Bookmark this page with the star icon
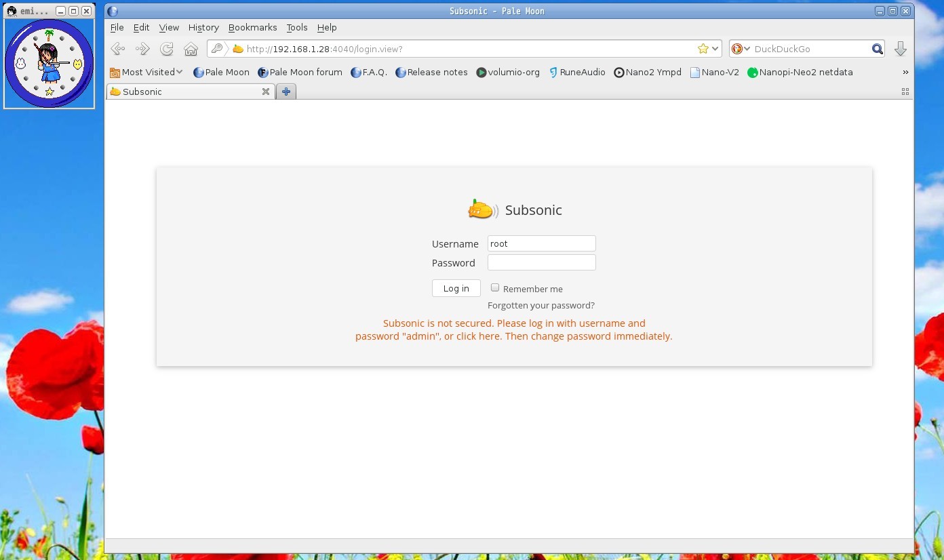Viewport: 944px width, 560px height. click(x=703, y=49)
